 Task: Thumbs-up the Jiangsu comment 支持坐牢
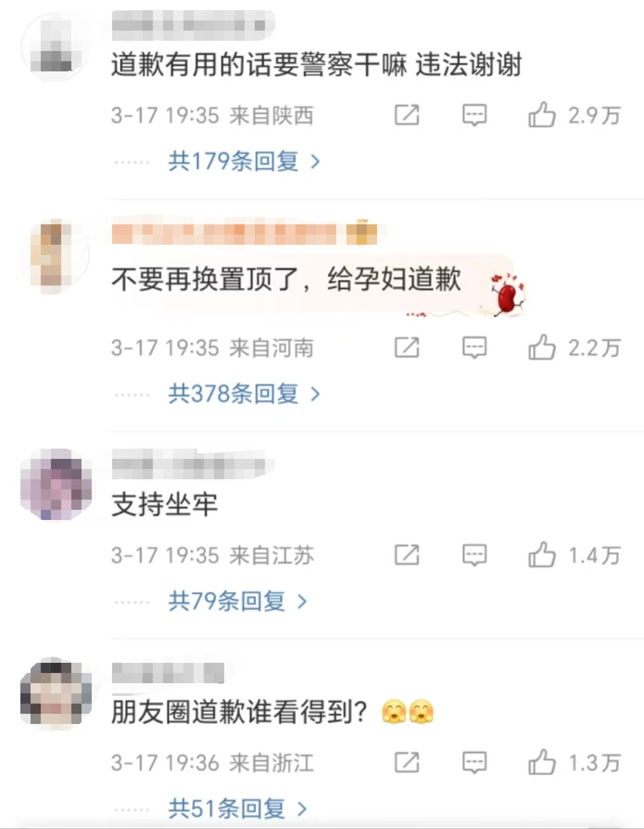(542, 555)
